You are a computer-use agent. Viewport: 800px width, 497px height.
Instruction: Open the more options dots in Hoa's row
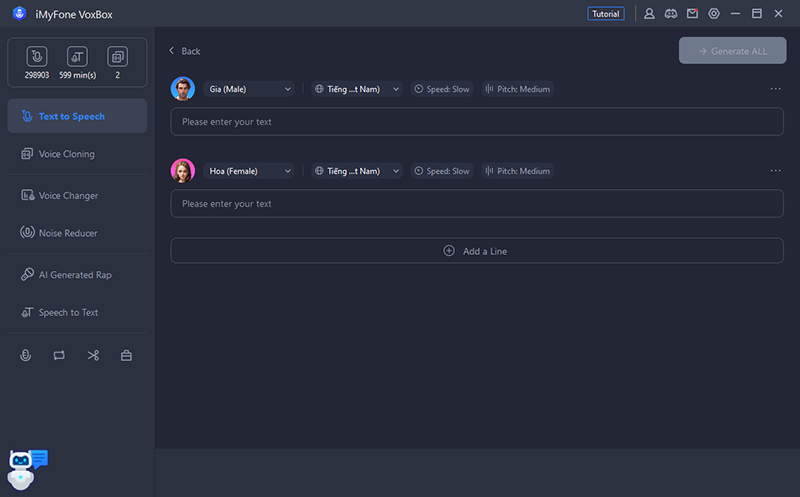[776, 171]
